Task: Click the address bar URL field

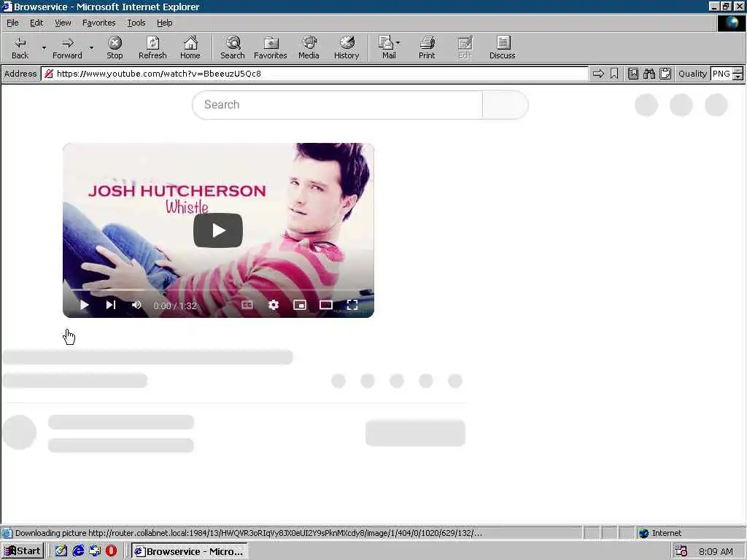Action: [x=314, y=74]
